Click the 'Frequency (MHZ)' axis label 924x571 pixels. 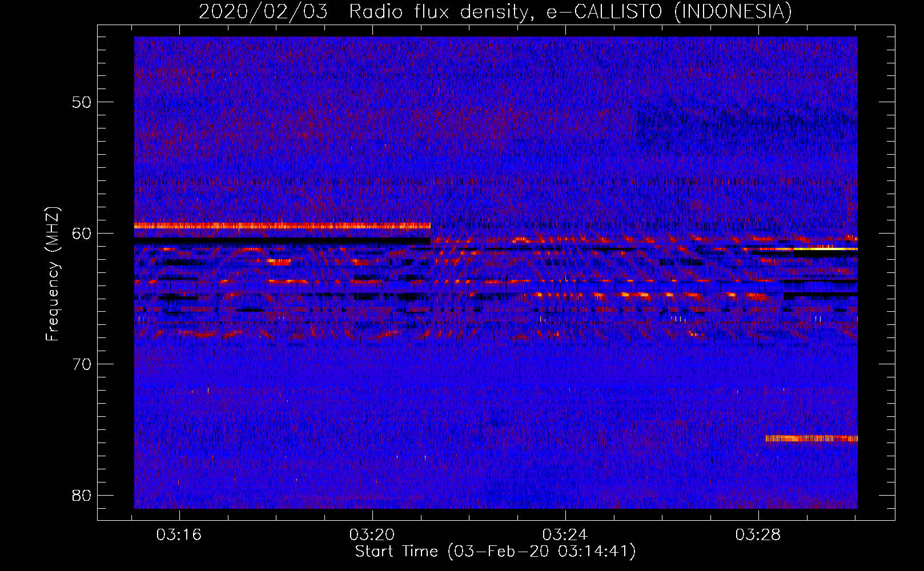coord(53,274)
